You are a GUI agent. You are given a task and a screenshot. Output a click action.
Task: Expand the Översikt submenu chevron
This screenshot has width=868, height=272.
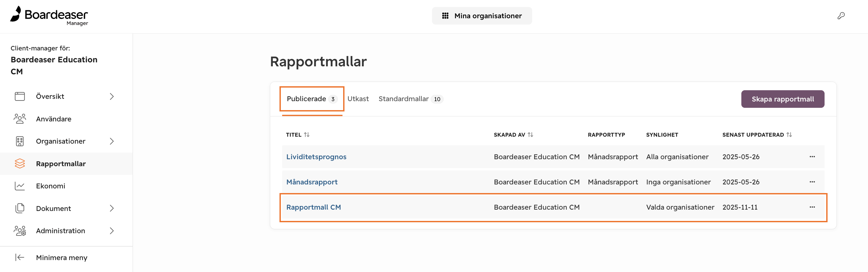112,97
